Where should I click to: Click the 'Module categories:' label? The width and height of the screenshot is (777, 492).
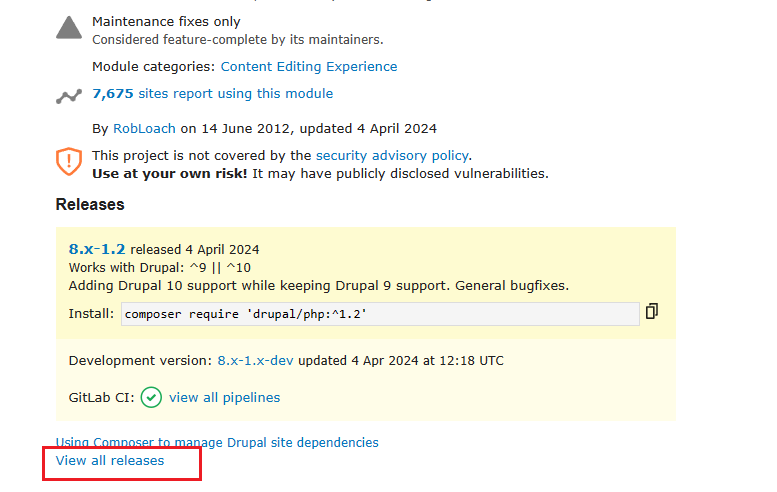click(154, 66)
